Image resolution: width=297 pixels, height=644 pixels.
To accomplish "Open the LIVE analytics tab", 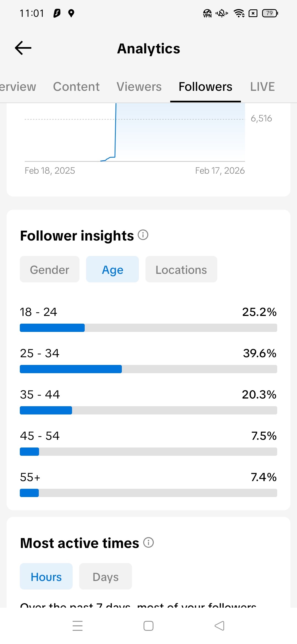I will click(x=262, y=87).
